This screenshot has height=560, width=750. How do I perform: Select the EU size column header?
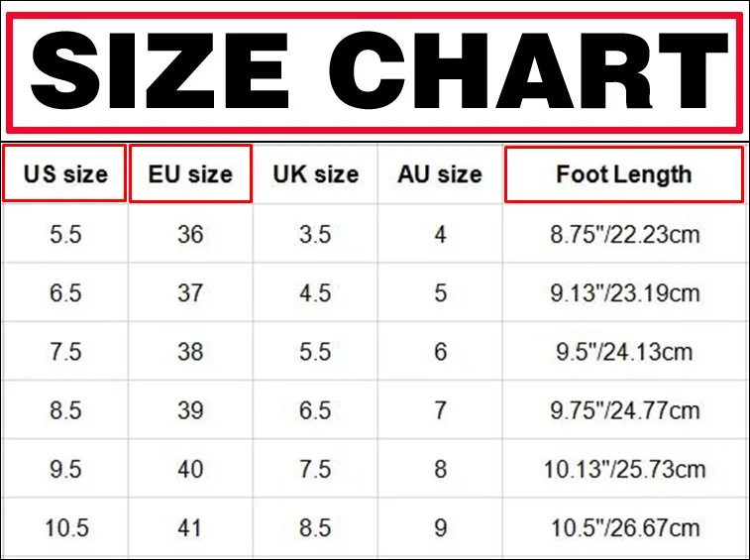(190, 173)
